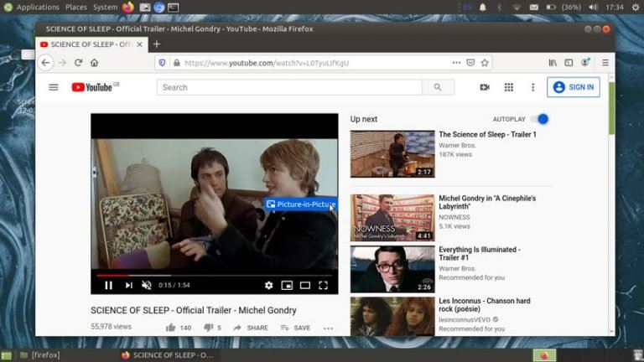Viewport: 644px width, 362px height.
Task: Switch to theater mode
Action: 305,285
